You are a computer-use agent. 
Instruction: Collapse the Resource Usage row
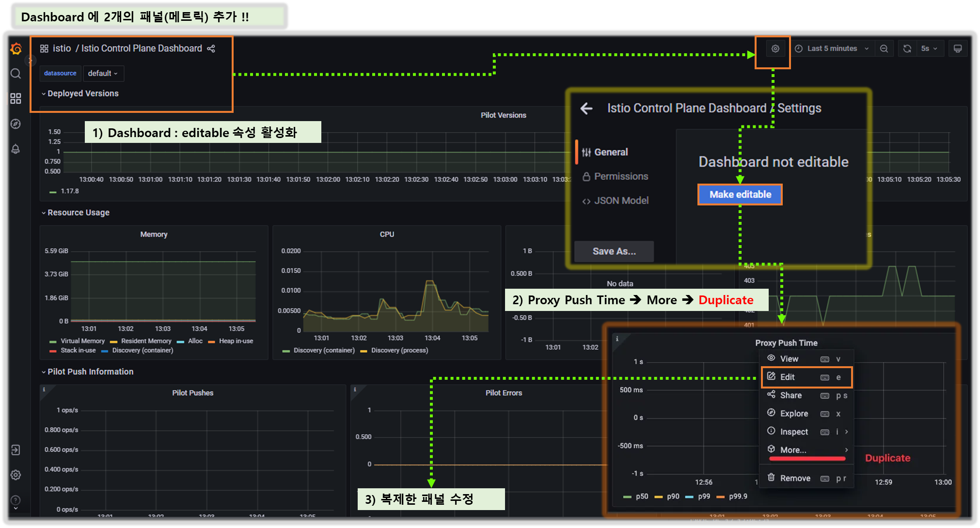[x=78, y=213]
